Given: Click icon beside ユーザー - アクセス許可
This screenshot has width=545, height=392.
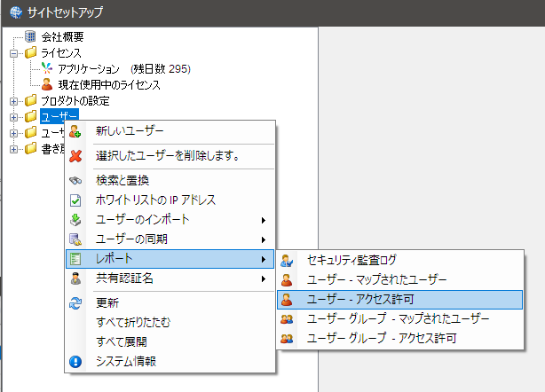Looking at the screenshot, I should click(x=287, y=299).
